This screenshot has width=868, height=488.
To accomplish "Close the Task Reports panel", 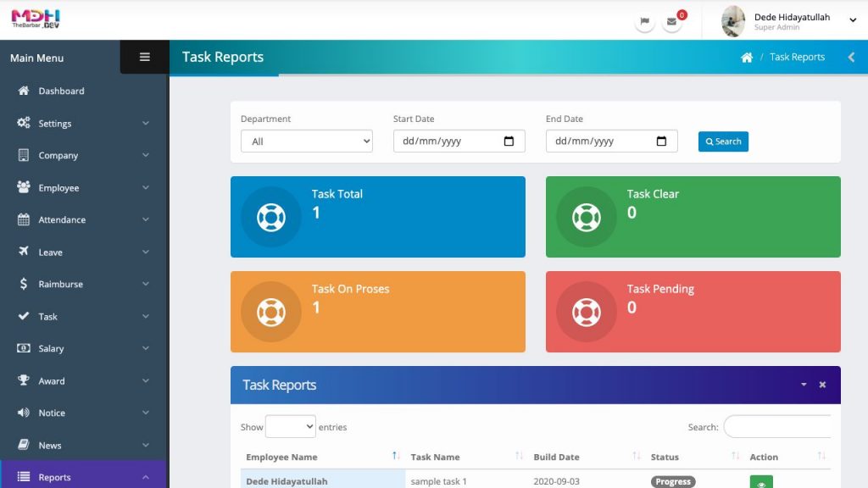I will point(821,385).
